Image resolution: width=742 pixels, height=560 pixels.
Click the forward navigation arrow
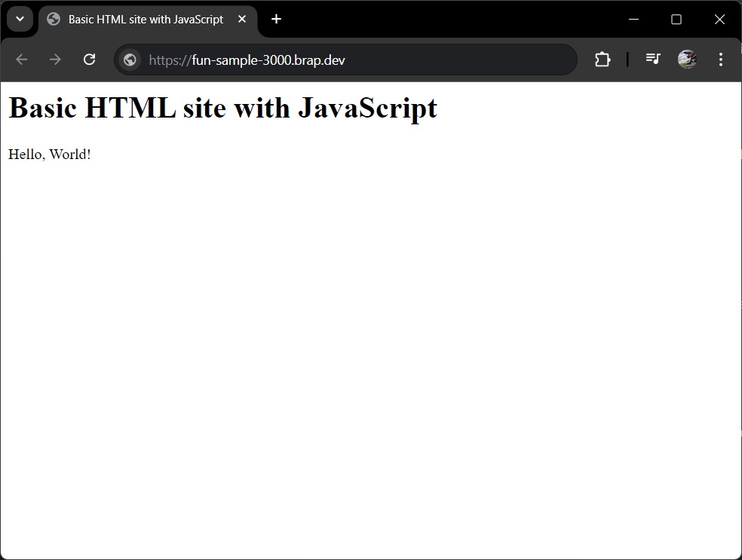[55, 60]
